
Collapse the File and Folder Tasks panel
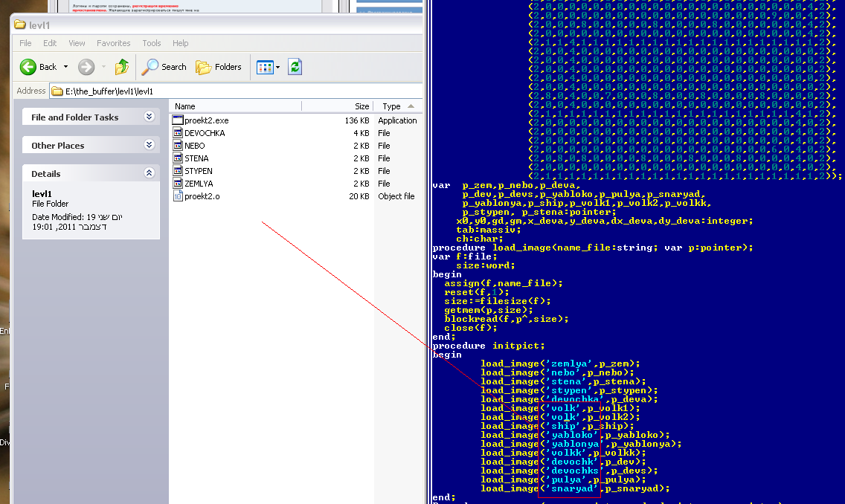coord(149,117)
